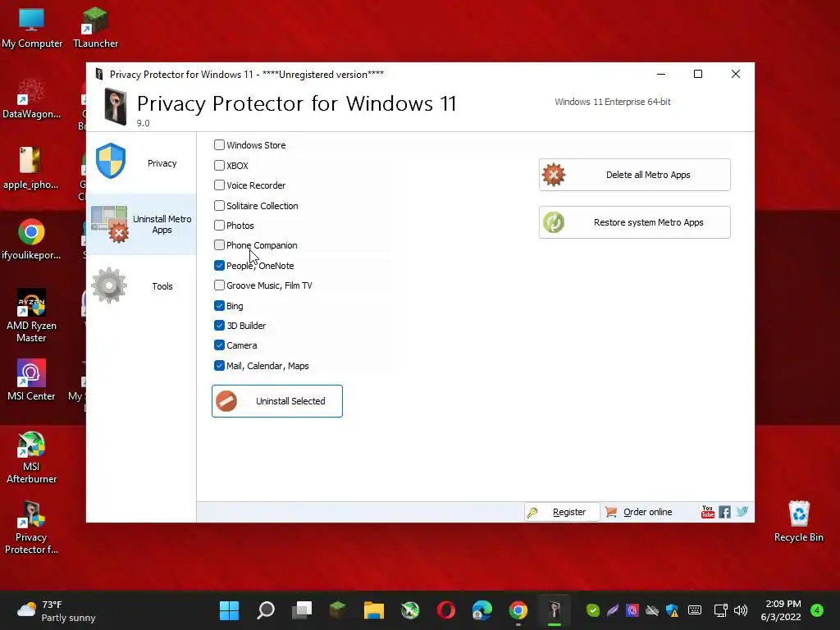Open the Chrome shortcut ifyoulikepor... on desktop
The height and width of the screenshot is (630, 840).
pos(31,240)
